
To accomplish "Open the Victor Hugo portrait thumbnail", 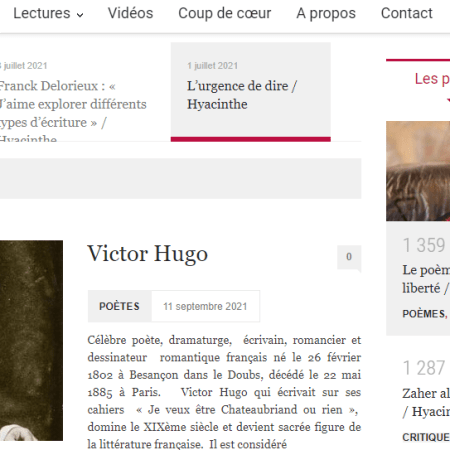I will click(x=31, y=340).
